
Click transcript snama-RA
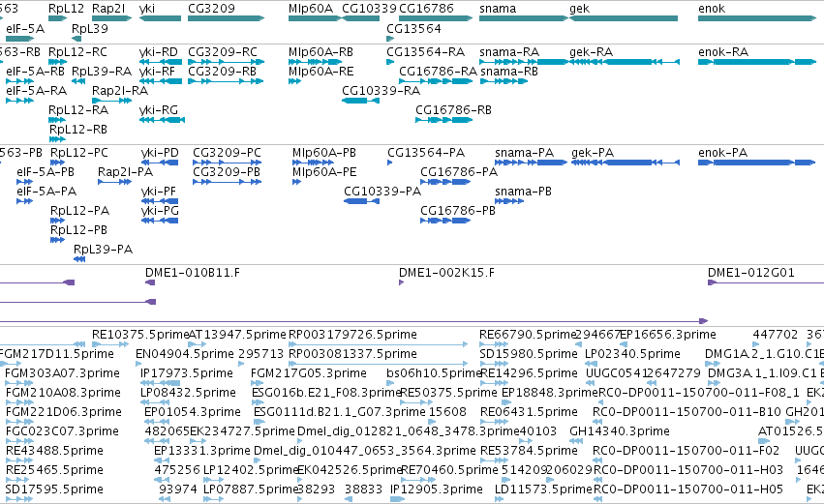coord(524,62)
